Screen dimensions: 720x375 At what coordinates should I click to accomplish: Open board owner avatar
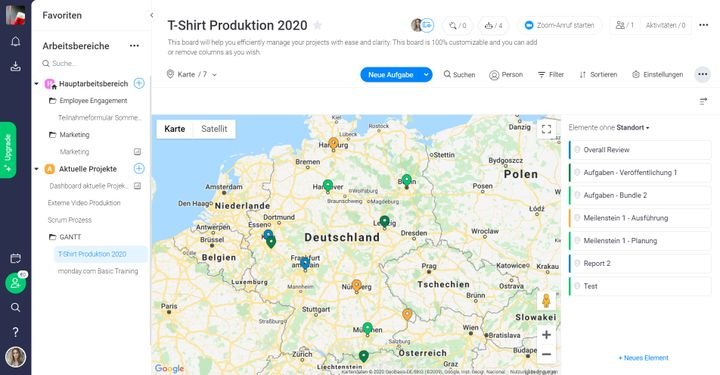coord(417,25)
